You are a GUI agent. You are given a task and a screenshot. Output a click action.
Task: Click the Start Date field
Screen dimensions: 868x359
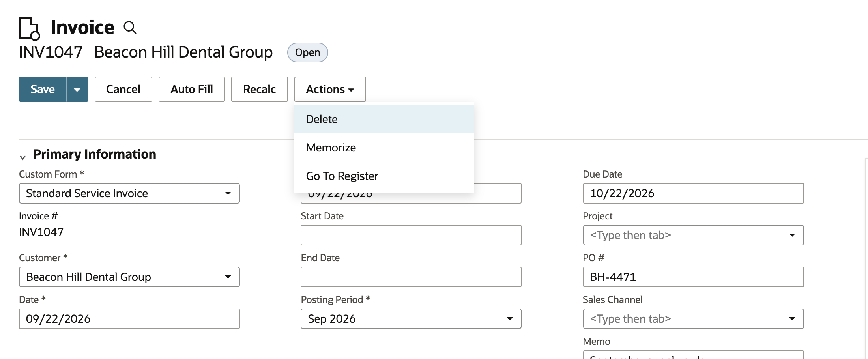[x=411, y=235]
